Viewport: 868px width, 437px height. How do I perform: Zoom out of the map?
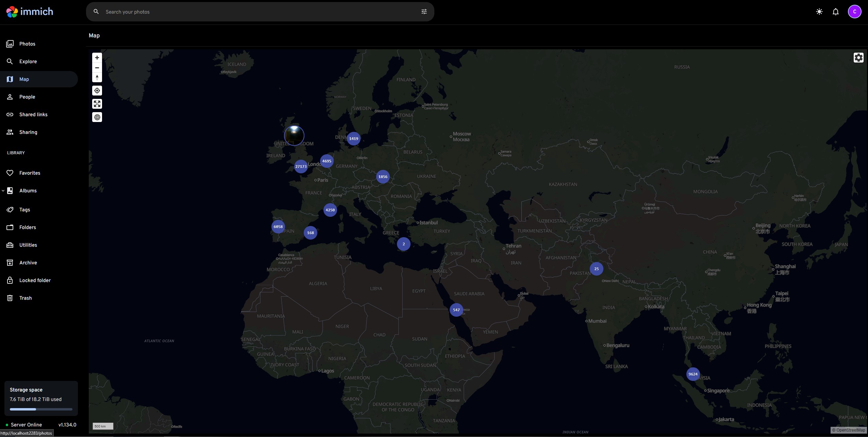[x=97, y=68]
